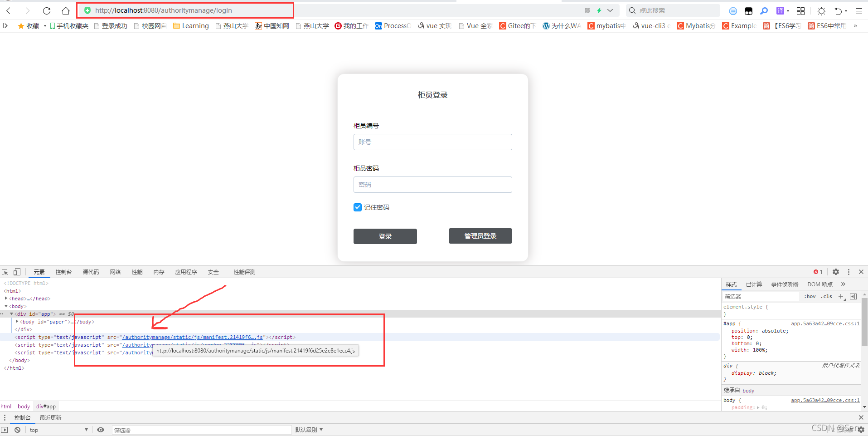Click the styles 筛选器 filter field

761,296
